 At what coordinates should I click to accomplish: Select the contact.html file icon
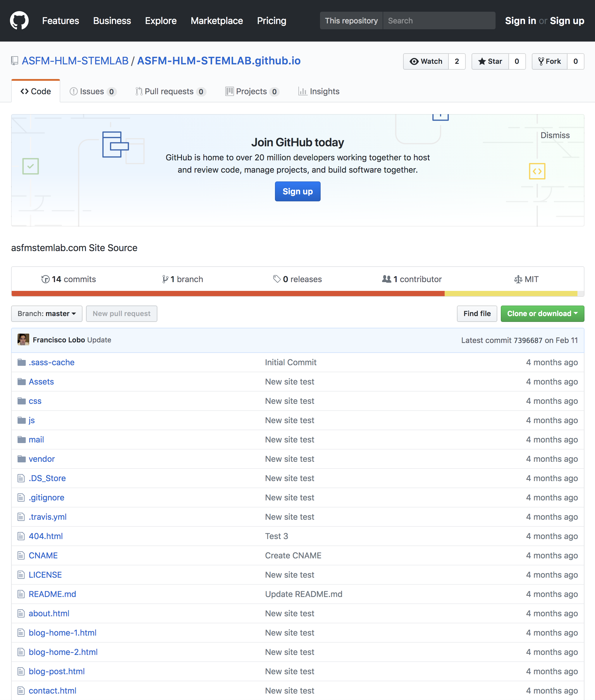[x=21, y=691]
